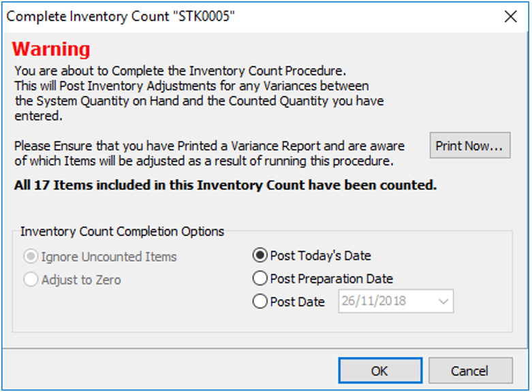
Task: Expand the Post Date calendar dropdown arrow
Action: tap(444, 301)
